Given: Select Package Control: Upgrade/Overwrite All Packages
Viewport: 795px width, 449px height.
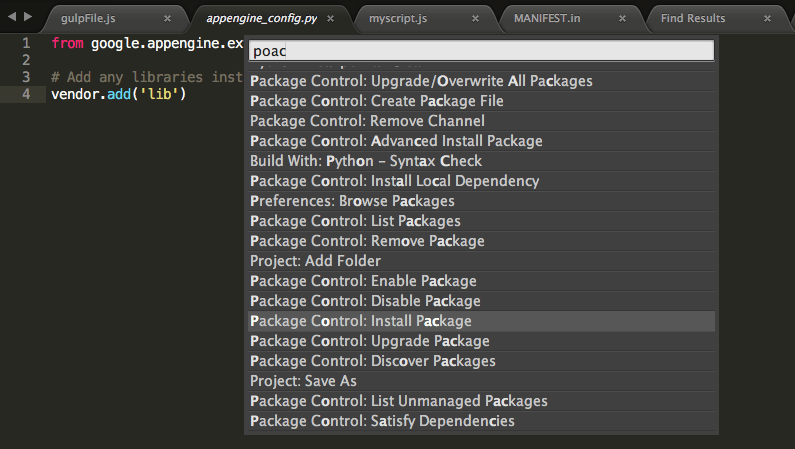Looking at the screenshot, I should 481,81.
